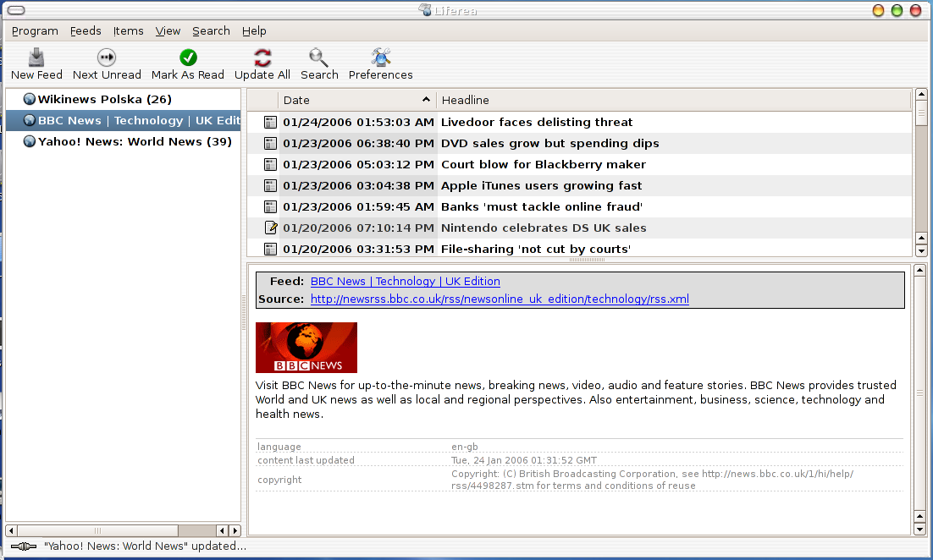933x560 pixels.
Task: Select 'Court blow for Blackberry maker' headline
Action: pyautogui.click(x=544, y=165)
